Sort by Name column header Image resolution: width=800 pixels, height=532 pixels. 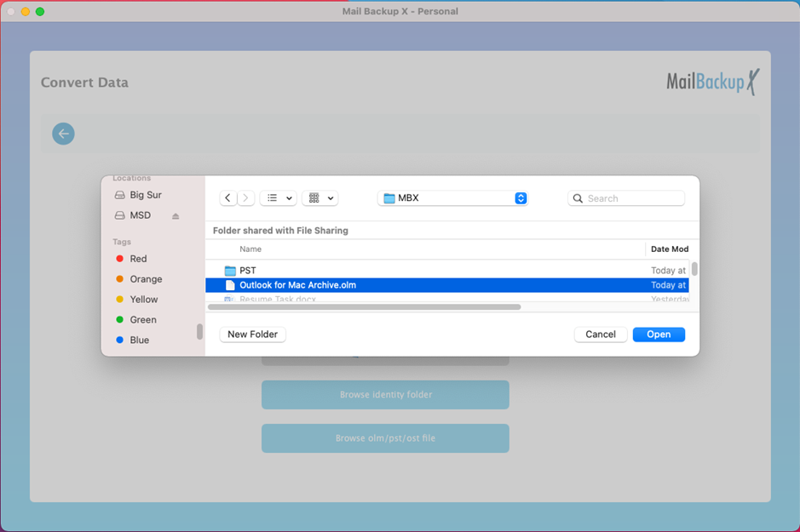tap(250, 249)
